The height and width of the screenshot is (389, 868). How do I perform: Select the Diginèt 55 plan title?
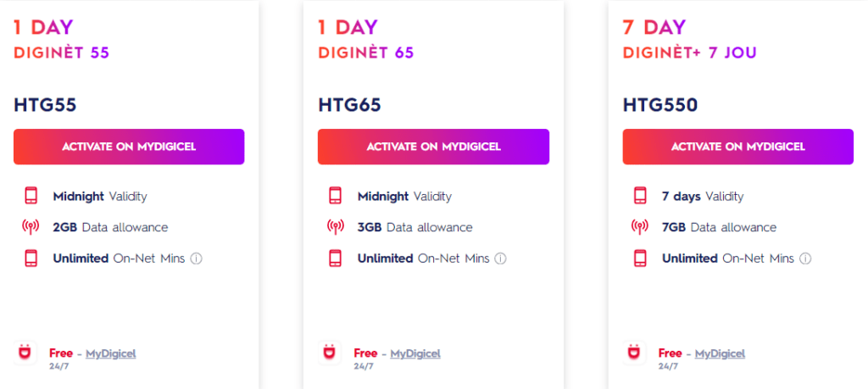click(x=62, y=53)
